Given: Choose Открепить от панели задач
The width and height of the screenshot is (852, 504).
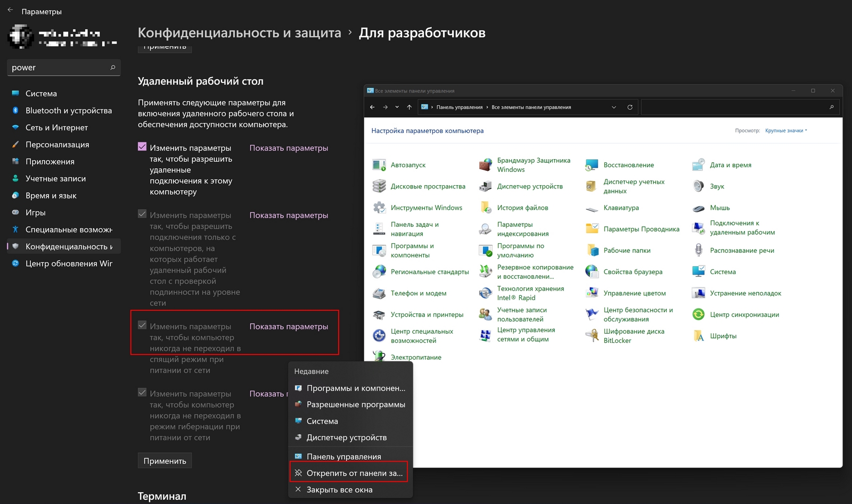Looking at the screenshot, I should point(350,473).
